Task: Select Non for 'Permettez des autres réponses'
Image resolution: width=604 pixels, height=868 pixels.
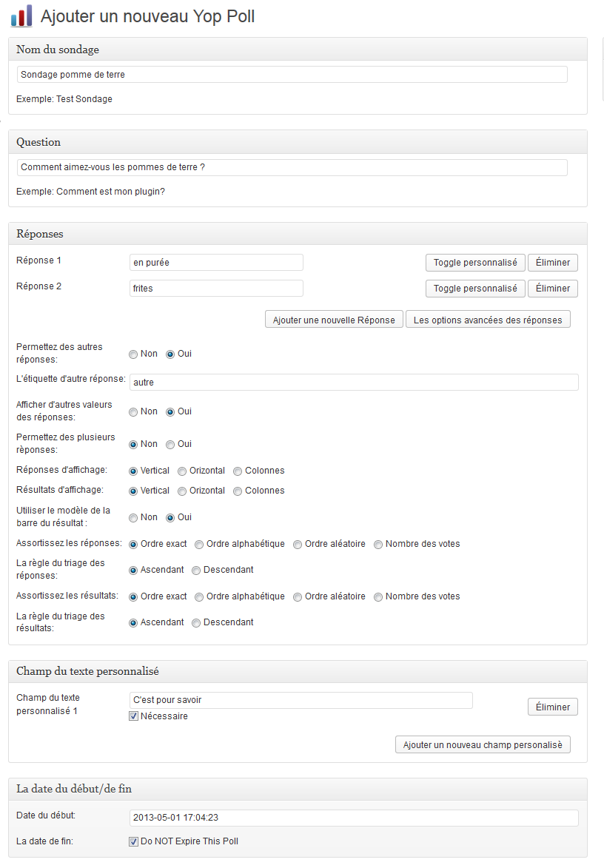Action: coord(133,354)
